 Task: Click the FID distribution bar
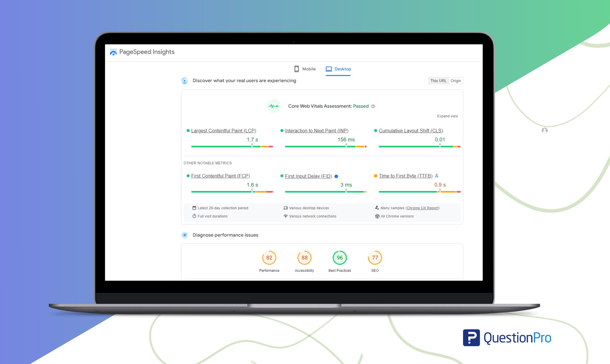point(326,192)
